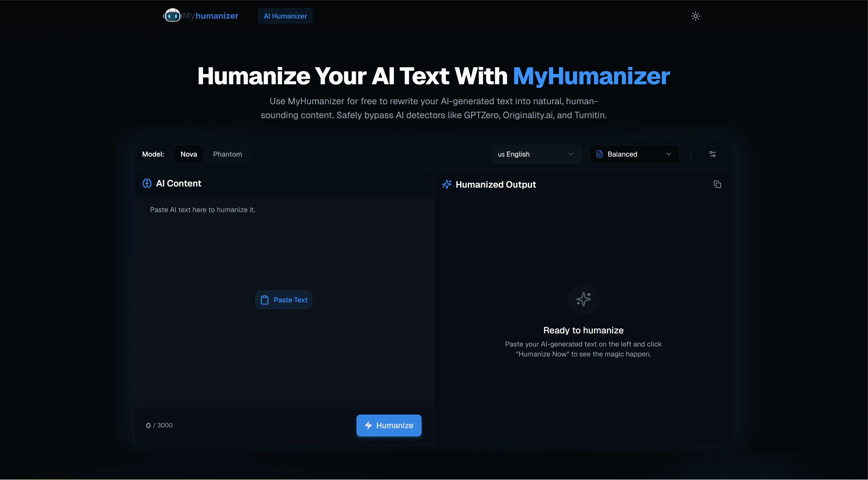Screen dimensions: 868x480
Task: Click the chevron arrow of the language selector
Action: pyautogui.click(x=571, y=154)
